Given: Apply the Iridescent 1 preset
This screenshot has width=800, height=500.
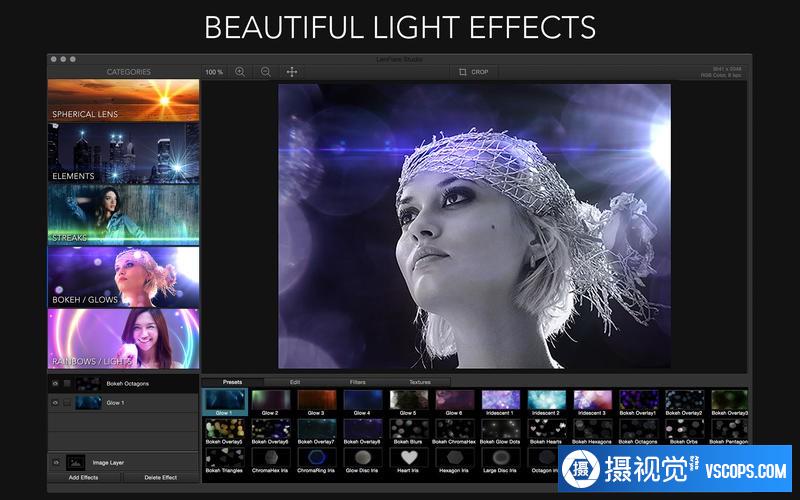Looking at the screenshot, I should pos(500,402).
